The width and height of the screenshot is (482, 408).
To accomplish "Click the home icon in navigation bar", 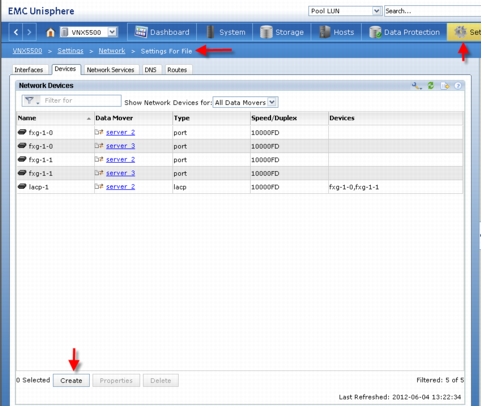I will 50,32.
